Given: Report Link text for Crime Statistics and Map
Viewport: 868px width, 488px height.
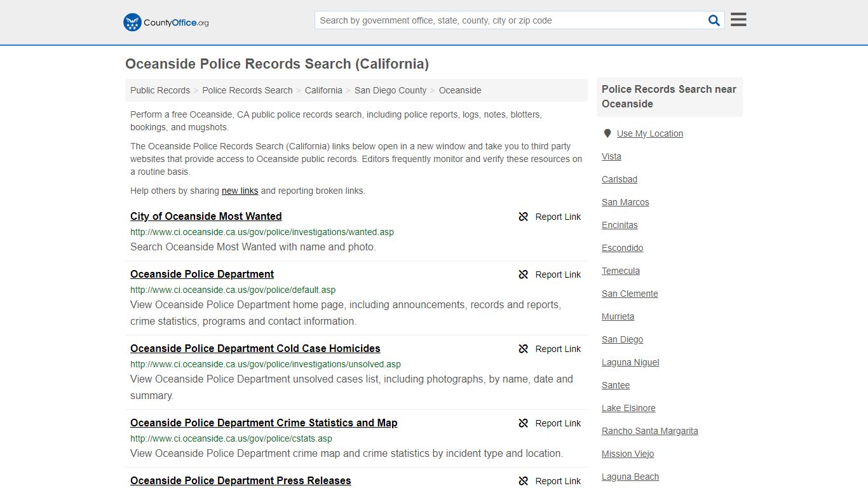Looking at the screenshot, I should (x=558, y=423).
